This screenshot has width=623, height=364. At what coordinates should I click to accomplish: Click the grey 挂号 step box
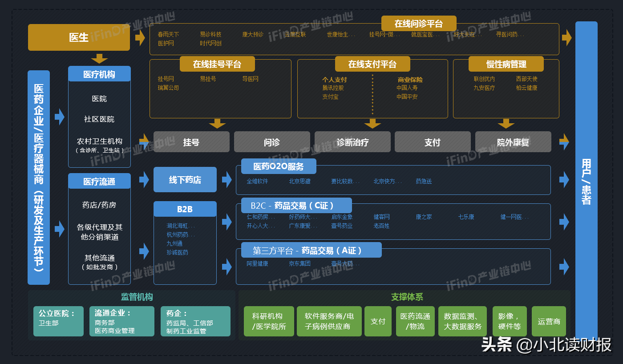[191, 142]
